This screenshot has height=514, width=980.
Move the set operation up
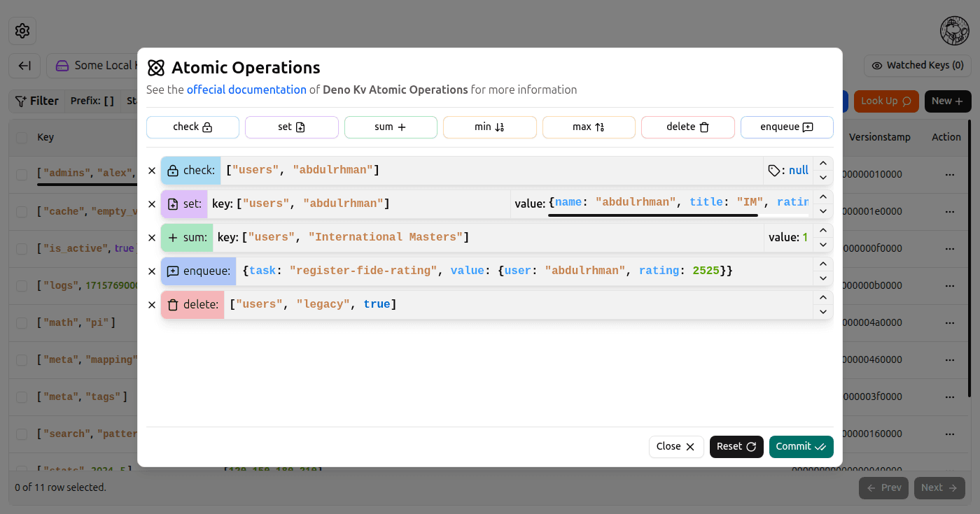click(x=823, y=197)
